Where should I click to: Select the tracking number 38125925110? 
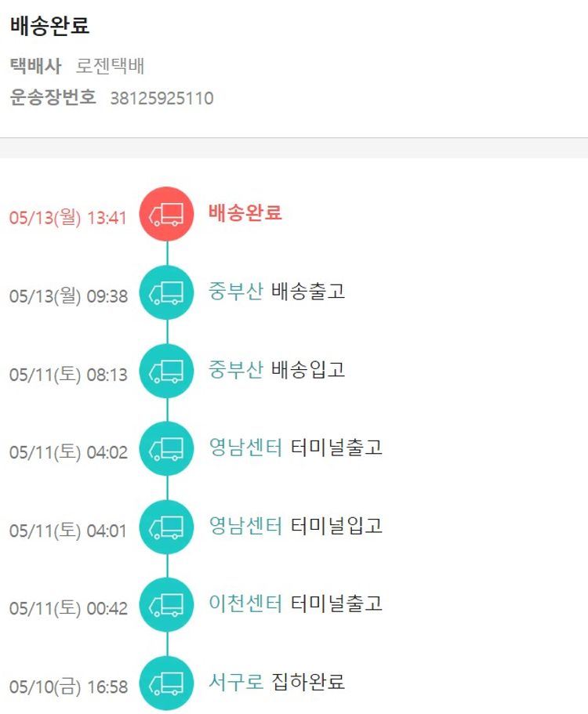click(x=162, y=99)
